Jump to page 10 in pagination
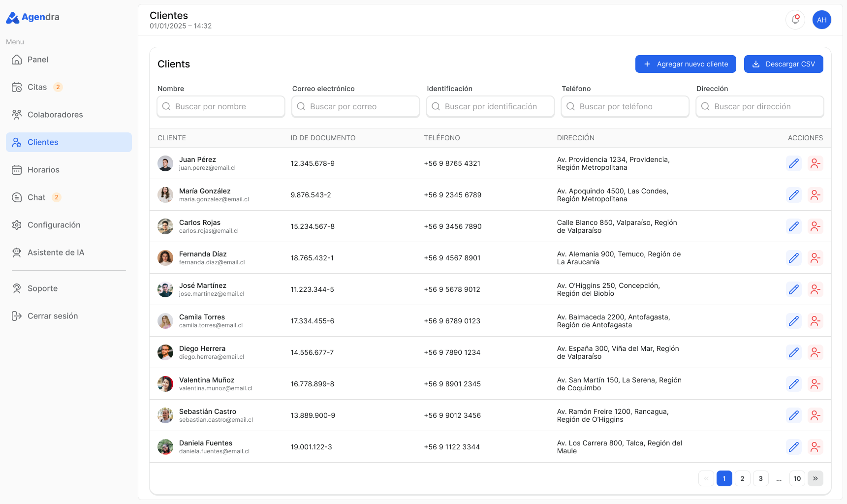 [x=797, y=478]
